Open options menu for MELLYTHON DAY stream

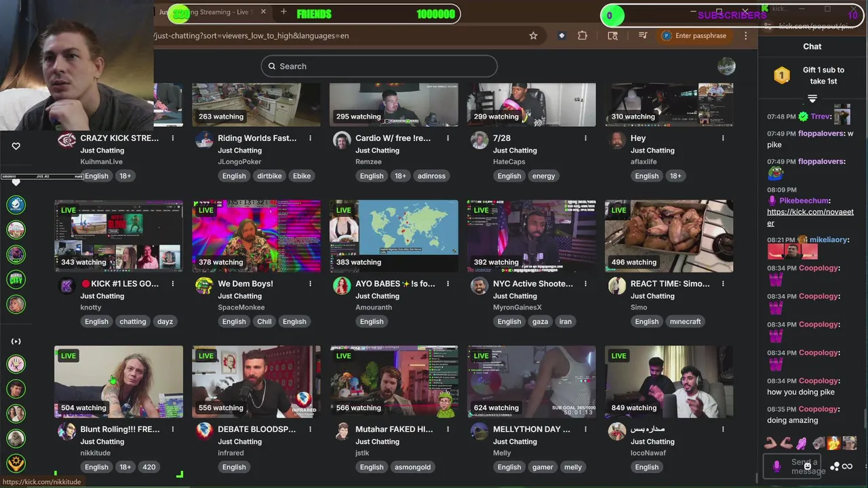point(586,429)
